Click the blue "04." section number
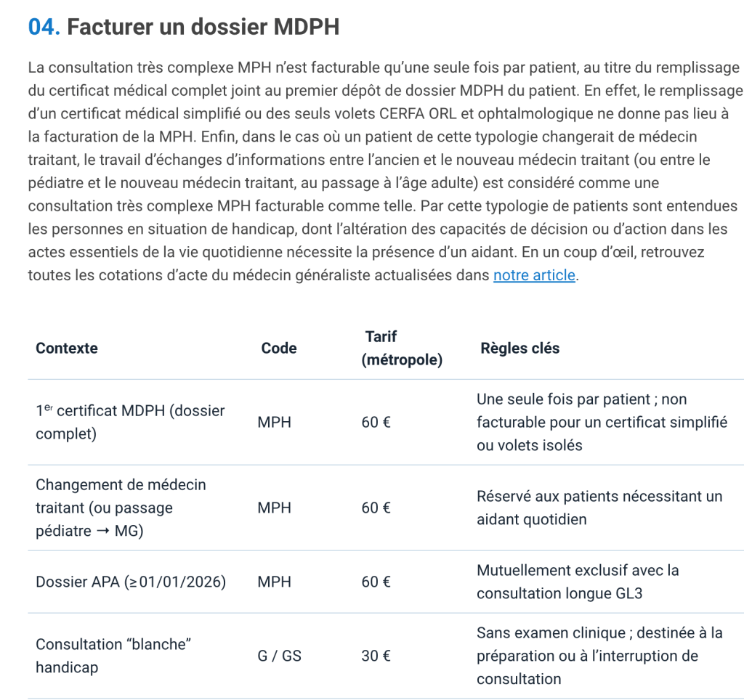The image size is (744, 700). 44,28
